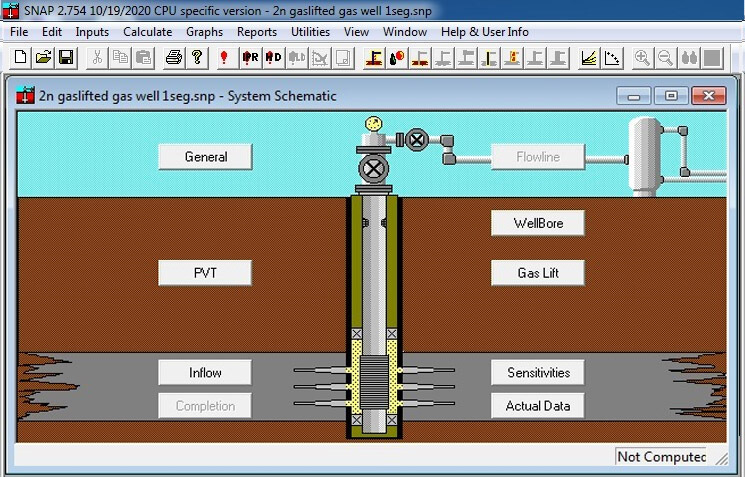Open the Gas Lift settings button
The height and width of the screenshot is (477, 745).
coord(537,273)
